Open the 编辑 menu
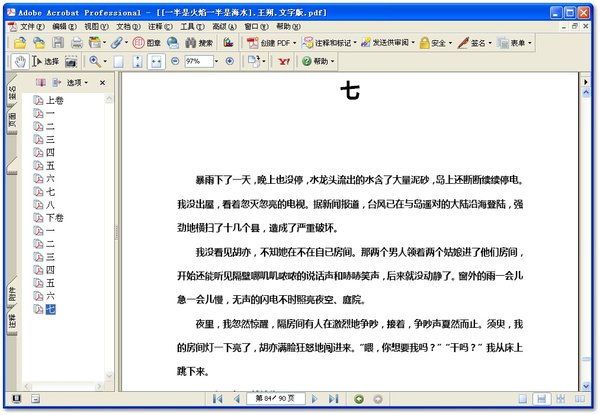Image resolution: width=600 pixels, height=415 pixels. 64,26
